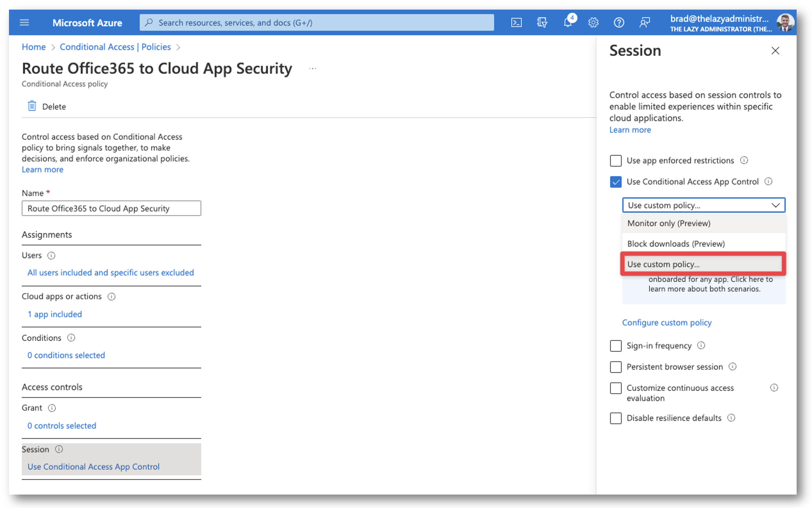Show info for Cloud apps or actions
Viewport: 812px width, 508px height.
[x=111, y=297]
